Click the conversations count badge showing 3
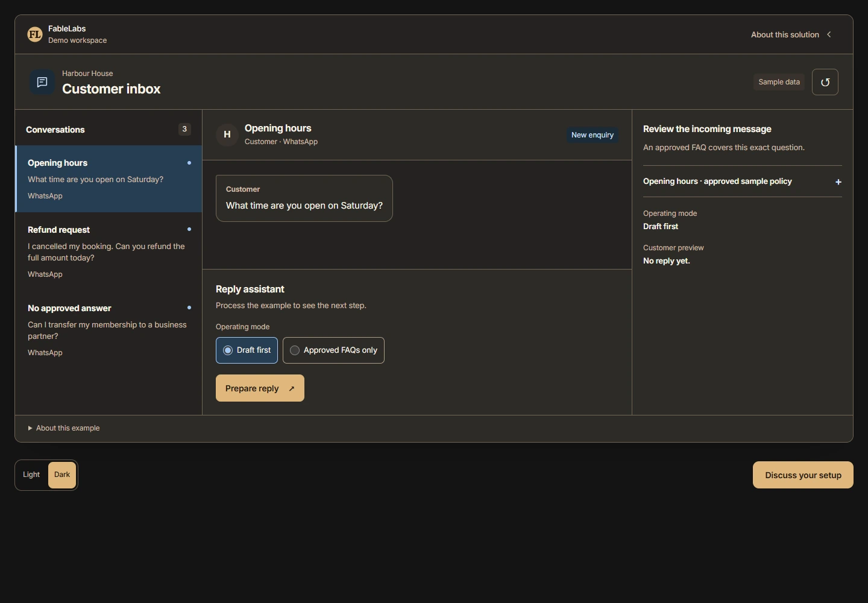868x603 pixels. click(x=184, y=129)
